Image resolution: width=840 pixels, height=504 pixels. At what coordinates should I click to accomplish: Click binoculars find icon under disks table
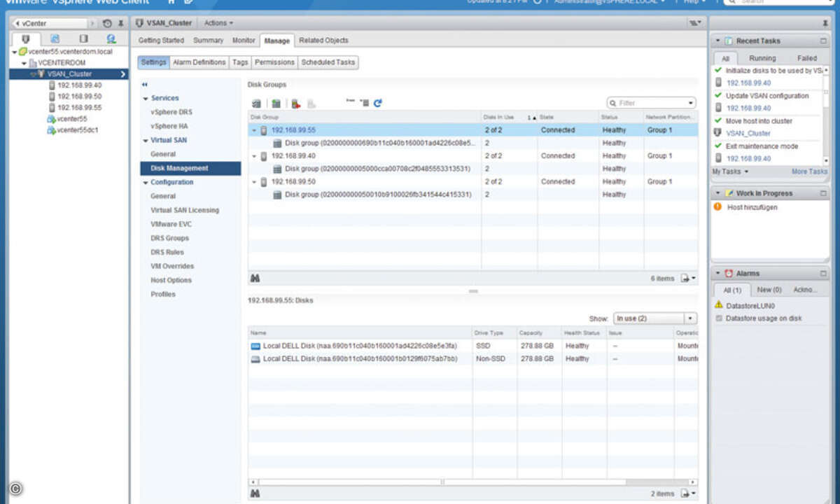click(255, 493)
